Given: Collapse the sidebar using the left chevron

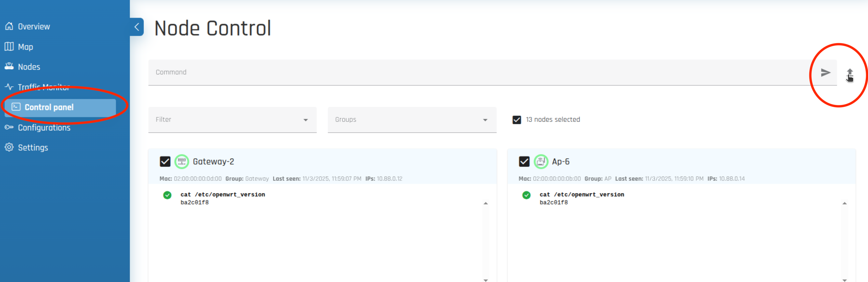Looking at the screenshot, I should coord(136,27).
